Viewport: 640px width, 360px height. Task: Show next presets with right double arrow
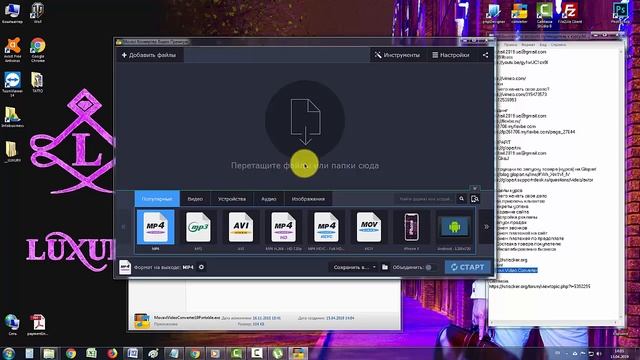click(486, 227)
